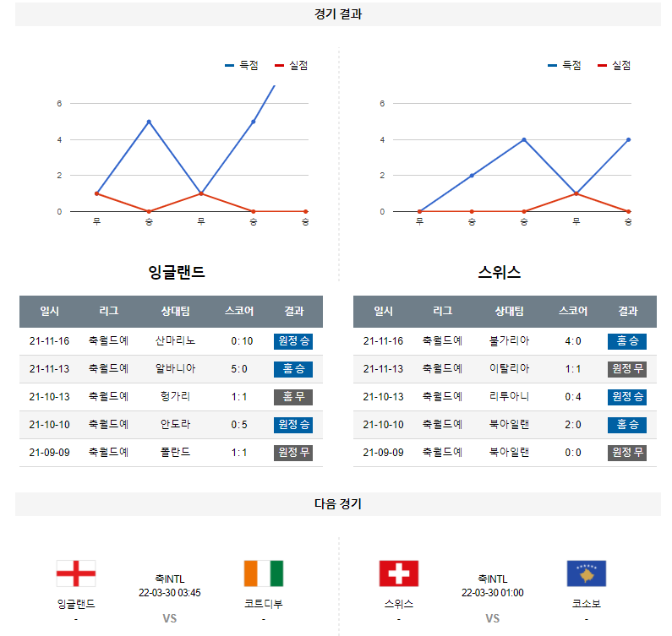Click Swiss 홈 승 badge with 2:0 score

627,425
